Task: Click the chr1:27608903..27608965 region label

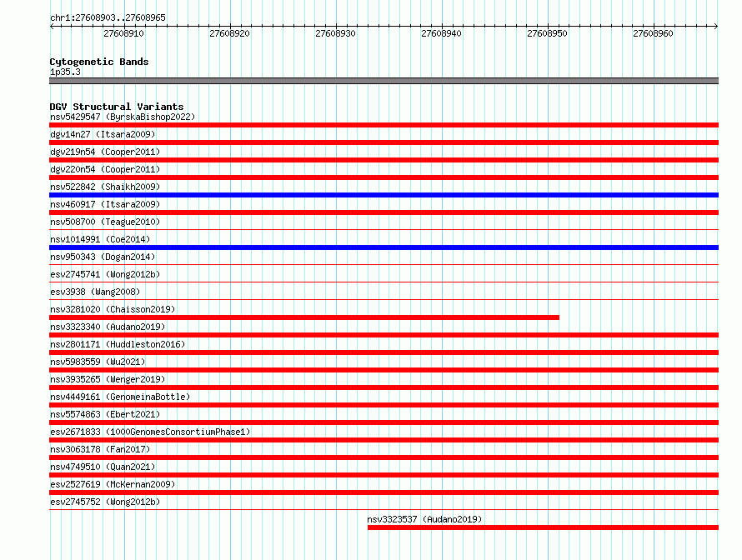Action: coord(108,17)
